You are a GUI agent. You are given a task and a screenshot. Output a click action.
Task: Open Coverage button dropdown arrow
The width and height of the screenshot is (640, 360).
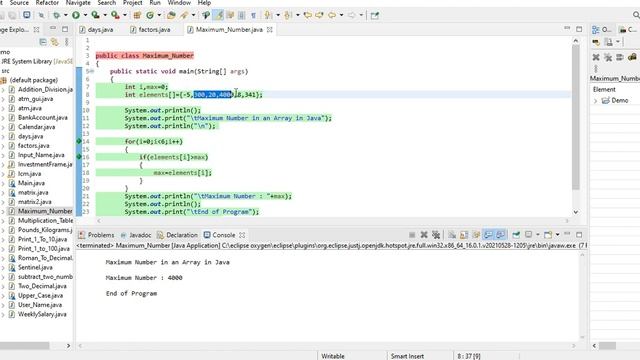[104, 15]
